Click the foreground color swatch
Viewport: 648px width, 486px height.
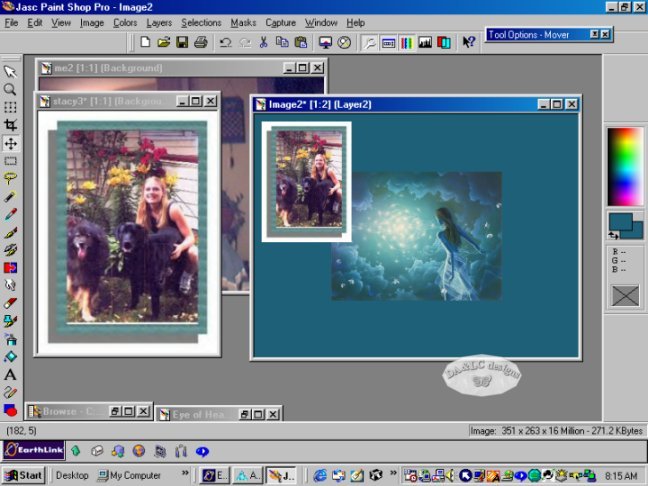pyautogui.click(x=620, y=222)
